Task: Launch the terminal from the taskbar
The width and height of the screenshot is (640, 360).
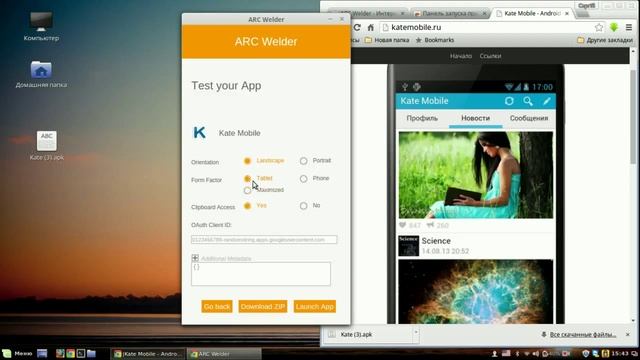Action: pyautogui.click(x=81, y=353)
